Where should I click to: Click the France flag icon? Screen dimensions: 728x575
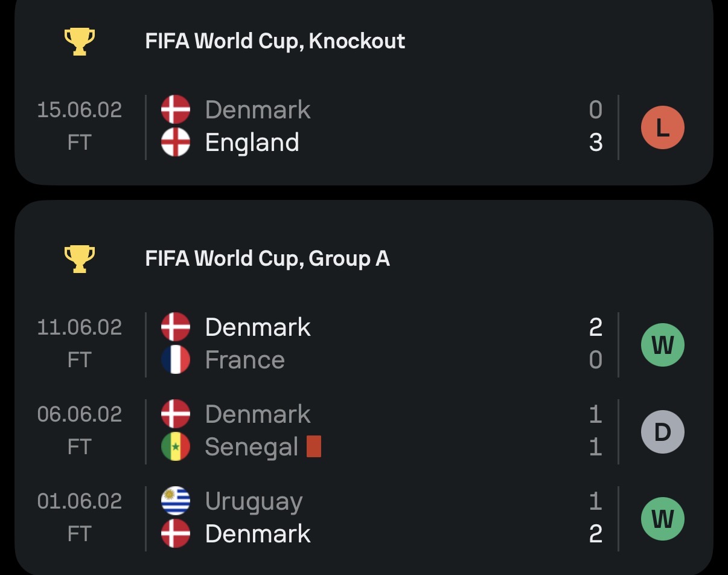[x=176, y=360]
